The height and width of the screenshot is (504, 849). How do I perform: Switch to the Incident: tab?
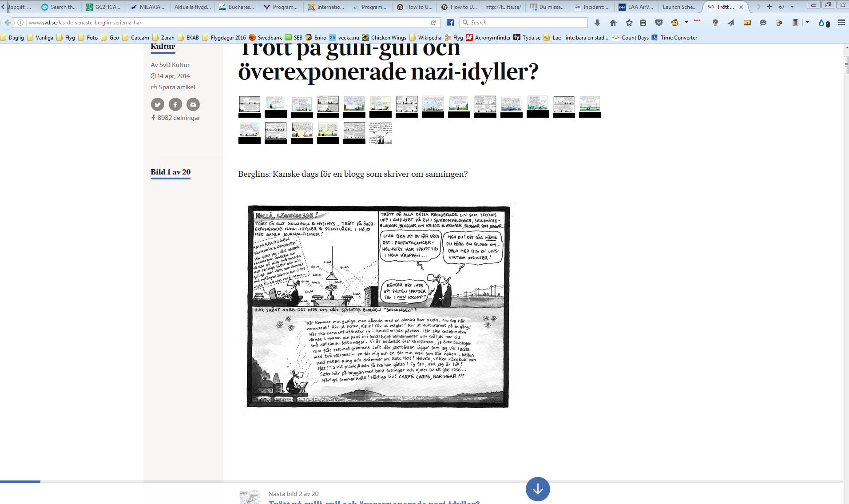pos(592,7)
